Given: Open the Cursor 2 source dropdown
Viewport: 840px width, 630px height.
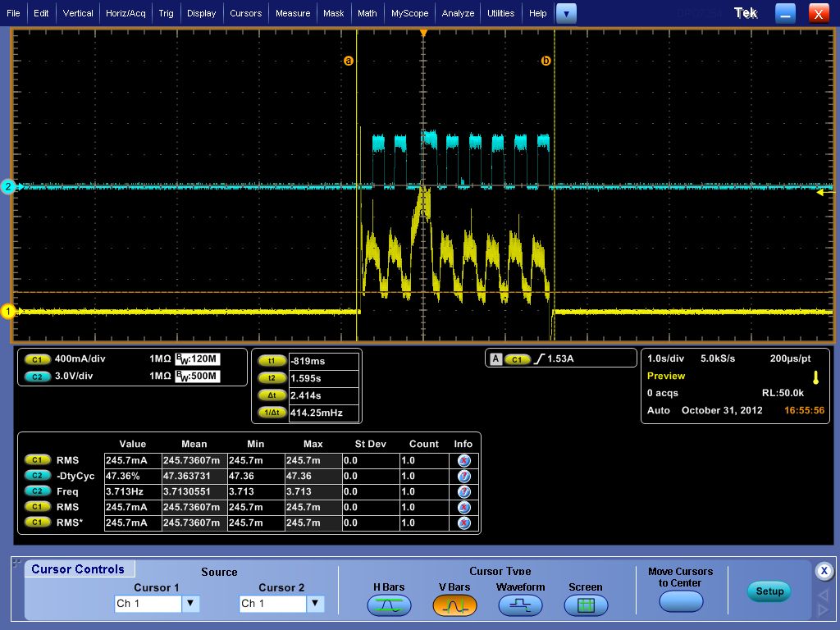Looking at the screenshot, I should [x=315, y=604].
